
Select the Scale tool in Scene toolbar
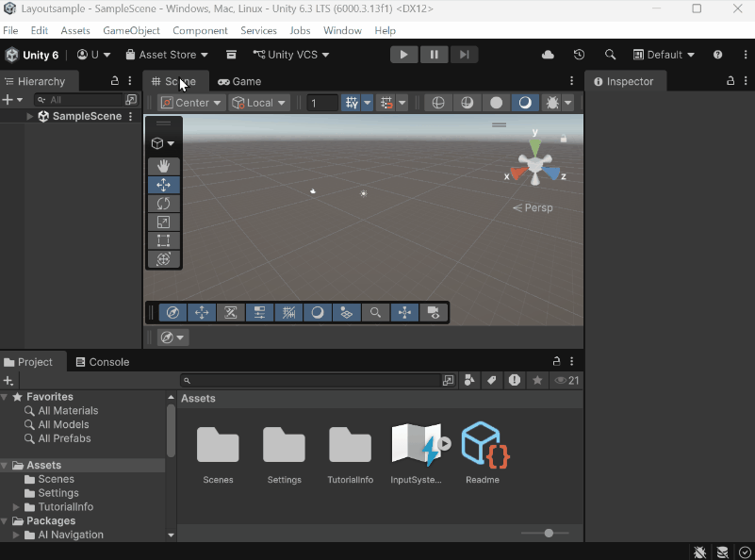coord(163,222)
